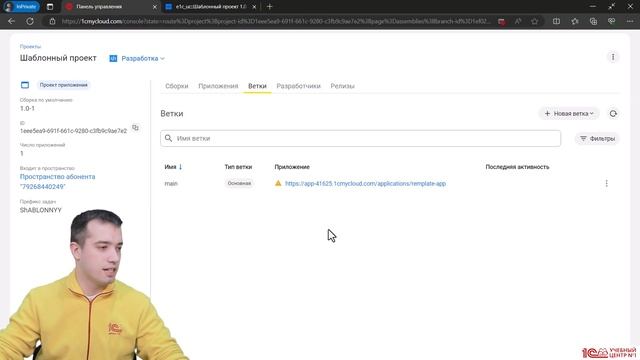Open the 'Новая ветка' dropdown button
This screenshot has height=360, width=640.
569,113
